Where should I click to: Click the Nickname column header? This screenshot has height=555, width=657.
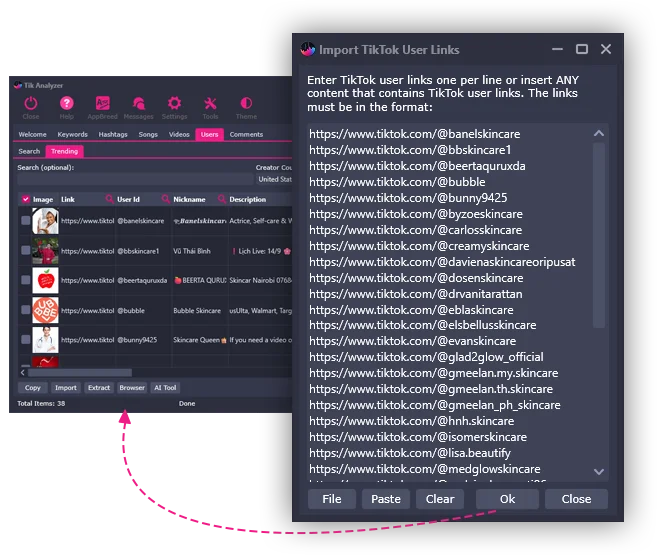pos(189,199)
